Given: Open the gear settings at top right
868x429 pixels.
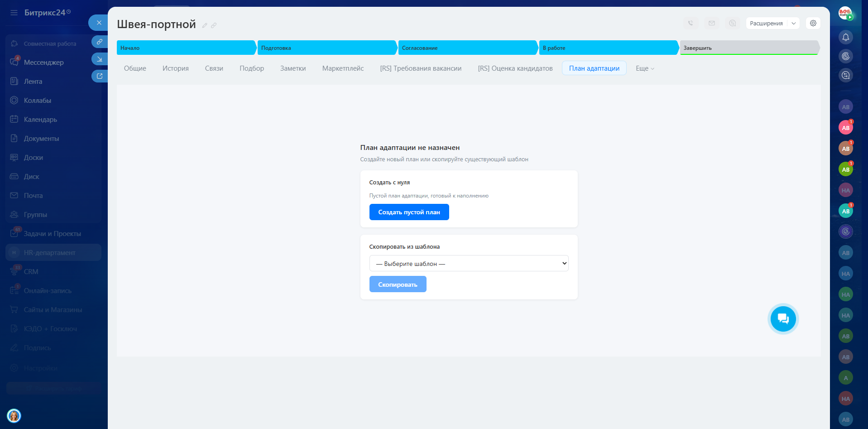Looking at the screenshot, I should tap(813, 23).
